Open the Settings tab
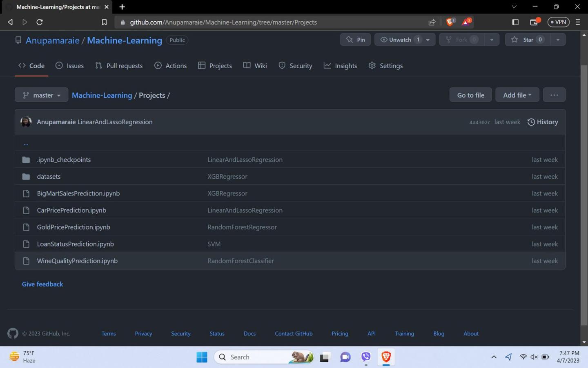588x368 pixels. pyautogui.click(x=385, y=65)
